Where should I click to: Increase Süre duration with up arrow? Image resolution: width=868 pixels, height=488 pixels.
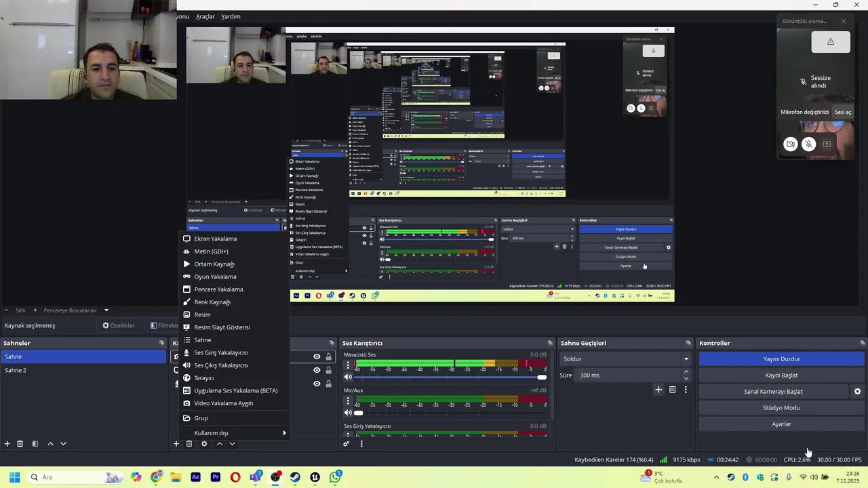[686, 371]
